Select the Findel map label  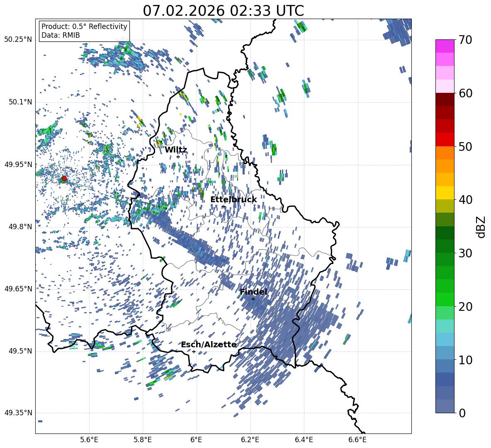coord(253,292)
